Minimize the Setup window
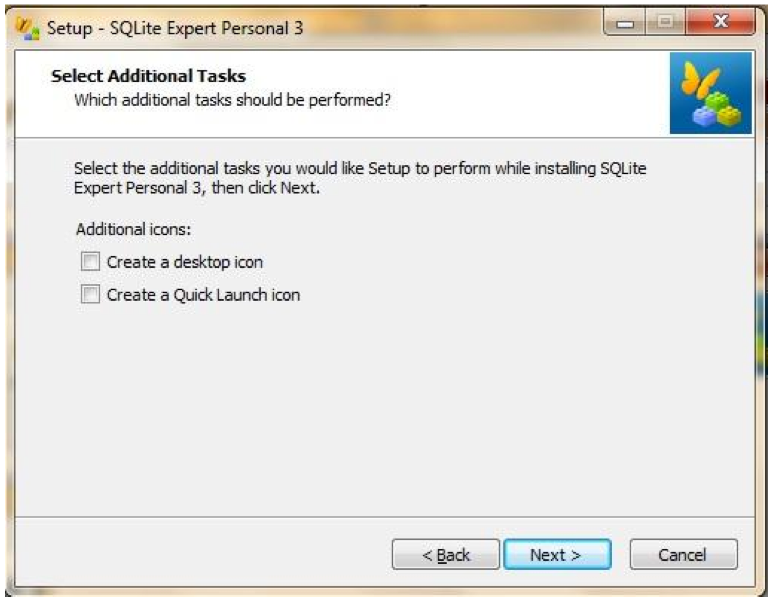The height and width of the screenshot is (600, 772). point(625,23)
